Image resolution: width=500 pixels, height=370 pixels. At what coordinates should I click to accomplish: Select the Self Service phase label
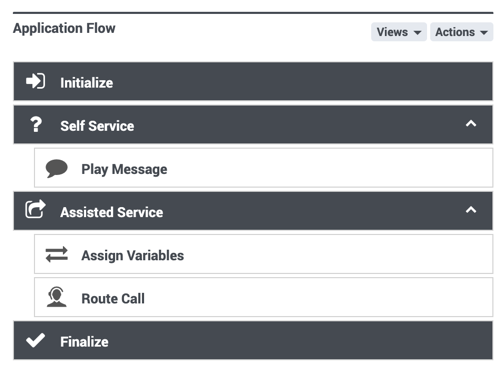[x=97, y=126]
